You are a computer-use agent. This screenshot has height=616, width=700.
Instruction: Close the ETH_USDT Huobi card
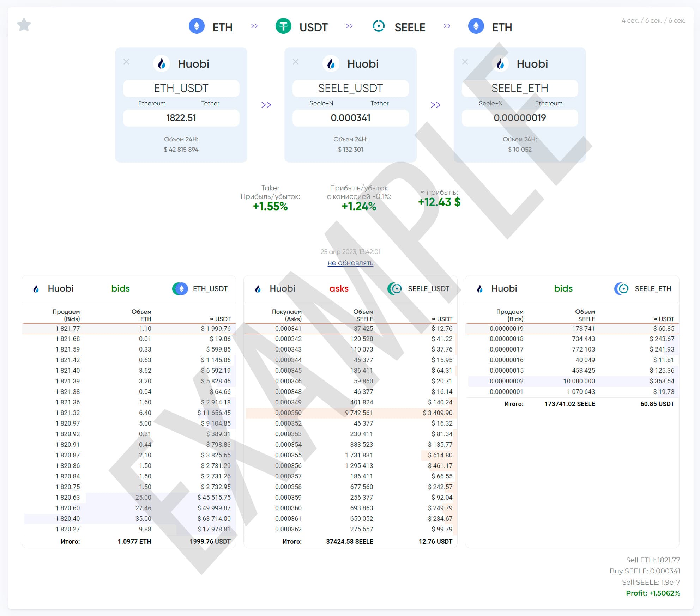tap(126, 62)
